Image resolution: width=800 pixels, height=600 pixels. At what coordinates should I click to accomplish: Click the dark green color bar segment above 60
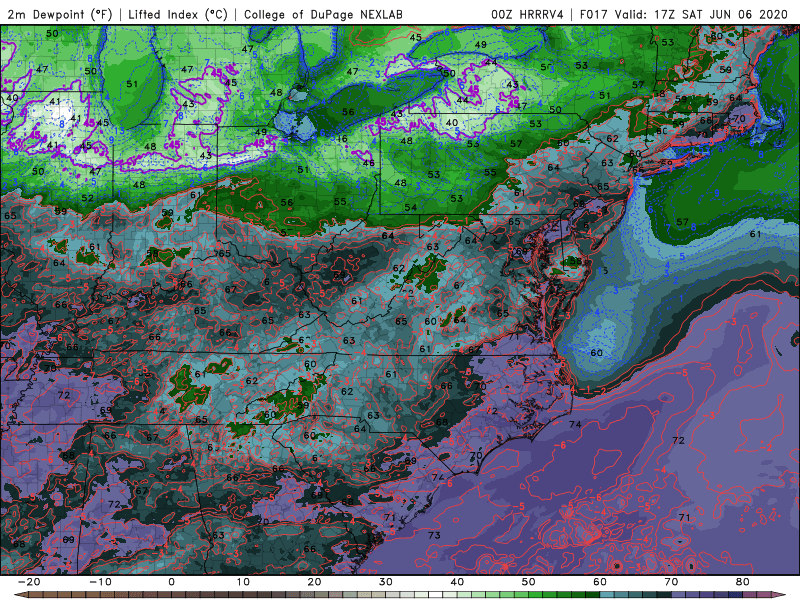point(593,595)
